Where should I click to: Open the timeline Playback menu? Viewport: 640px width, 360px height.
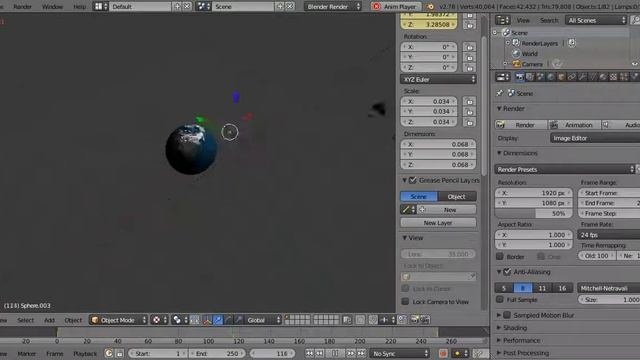coord(85,353)
